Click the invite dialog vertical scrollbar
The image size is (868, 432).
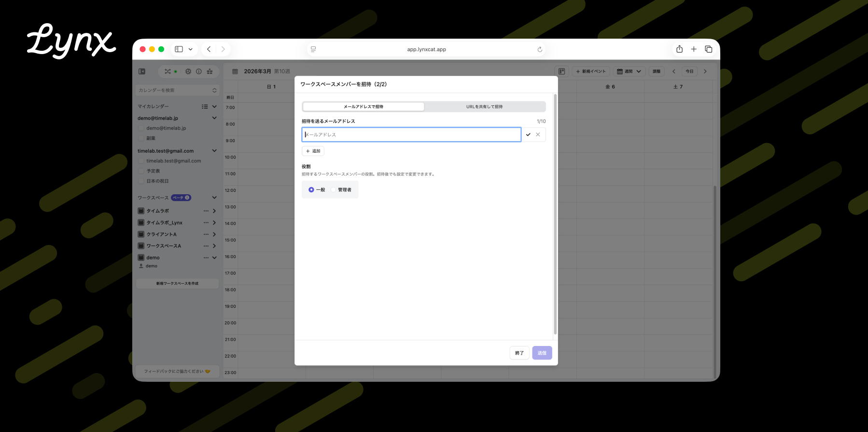pos(555,214)
